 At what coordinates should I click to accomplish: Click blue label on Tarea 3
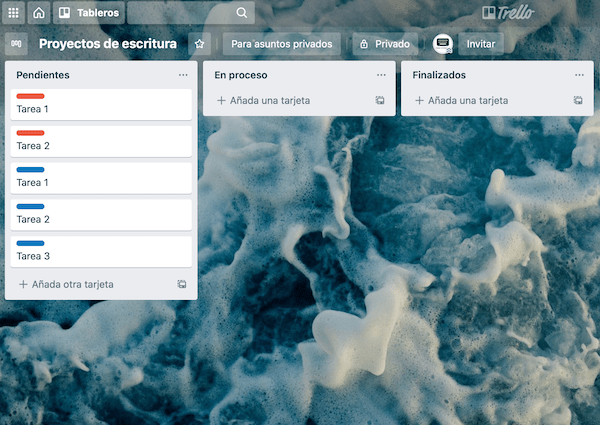(30, 243)
